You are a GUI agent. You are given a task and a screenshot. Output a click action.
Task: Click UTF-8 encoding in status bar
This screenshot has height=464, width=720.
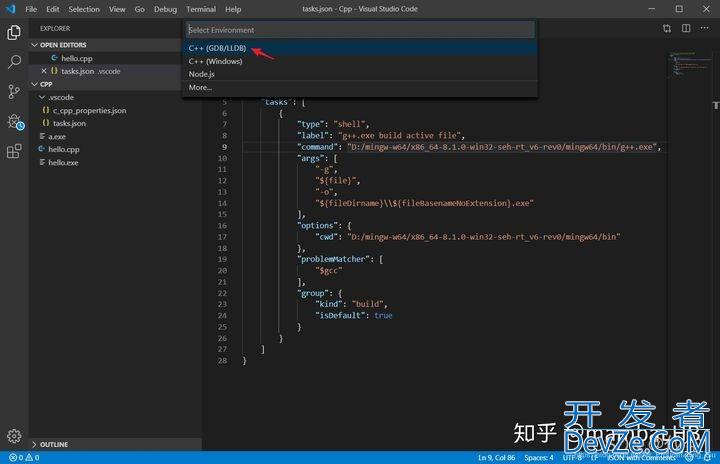point(572,458)
